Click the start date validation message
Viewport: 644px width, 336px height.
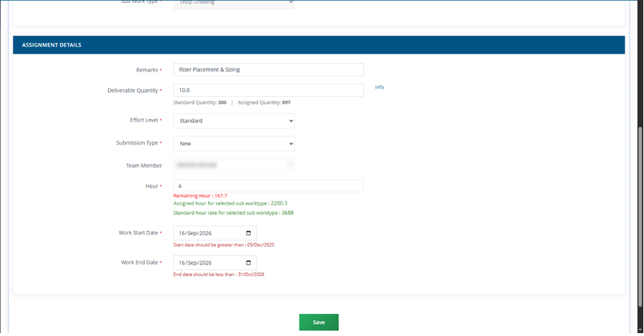coord(224,244)
